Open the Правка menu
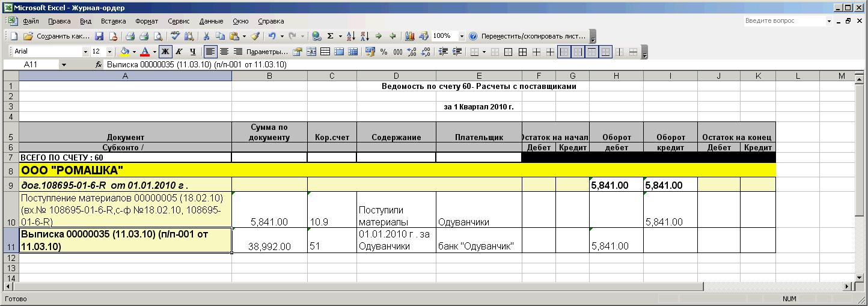 60,21
